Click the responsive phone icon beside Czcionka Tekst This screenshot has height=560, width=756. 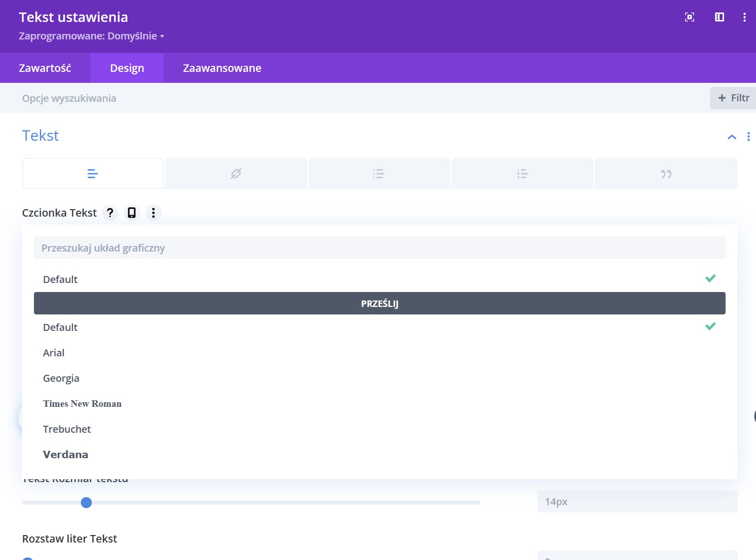tap(132, 213)
